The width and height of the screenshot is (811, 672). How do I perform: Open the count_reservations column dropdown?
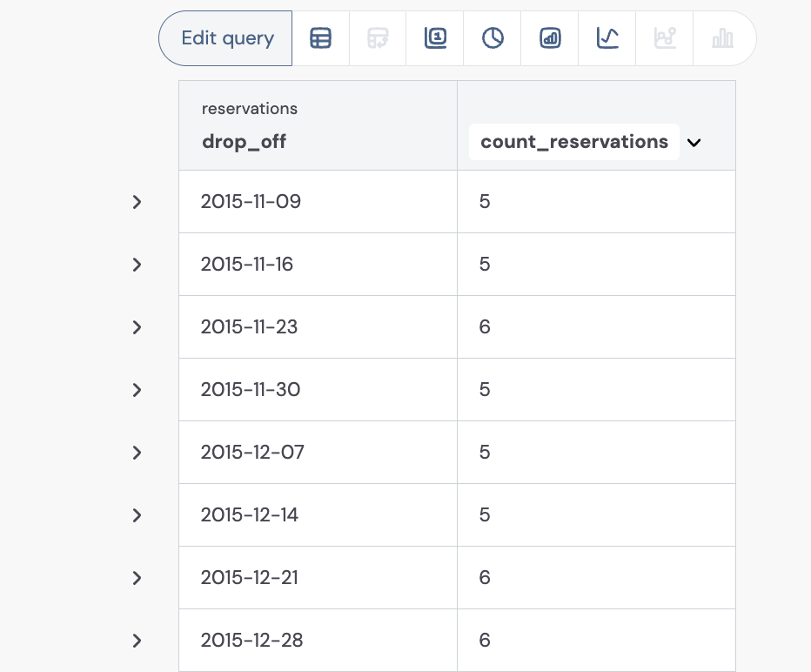[x=694, y=142]
